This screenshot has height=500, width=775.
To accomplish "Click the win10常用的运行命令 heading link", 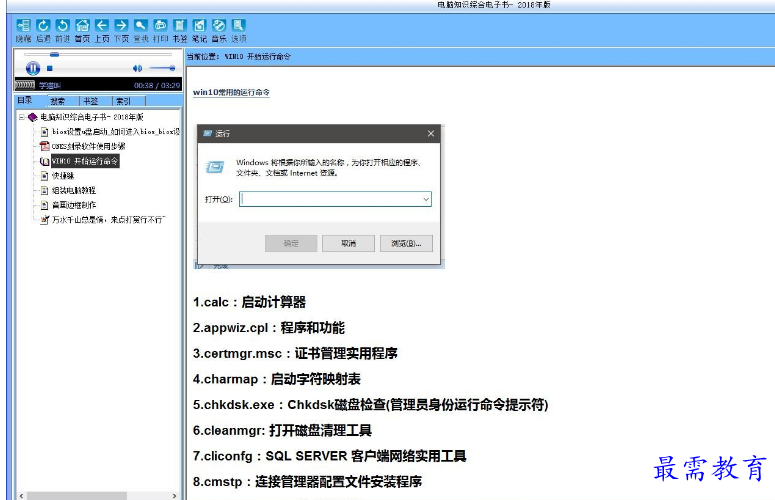I will click(x=231, y=92).
